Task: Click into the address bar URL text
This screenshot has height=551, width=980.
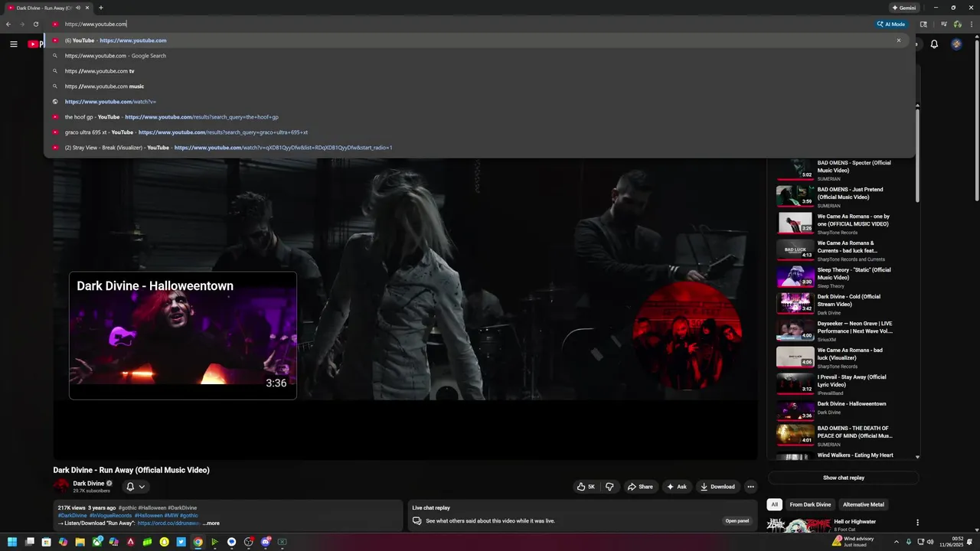Action: coord(96,24)
